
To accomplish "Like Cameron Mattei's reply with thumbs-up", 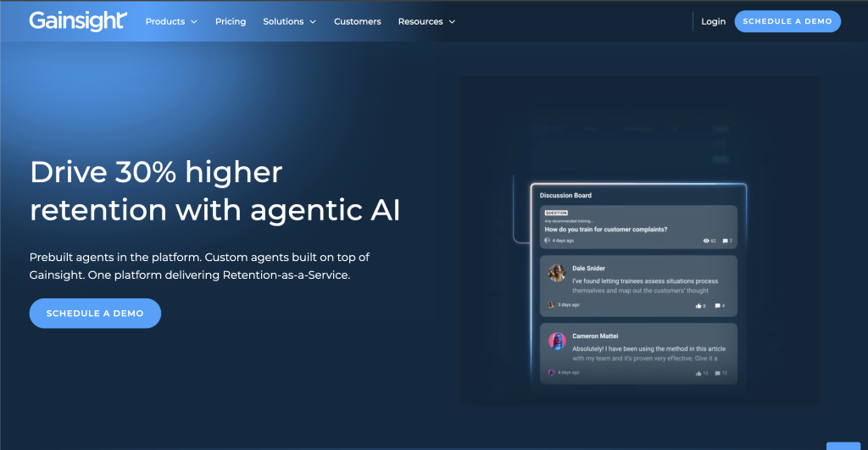I will pyautogui.click(x=698, y=373).
